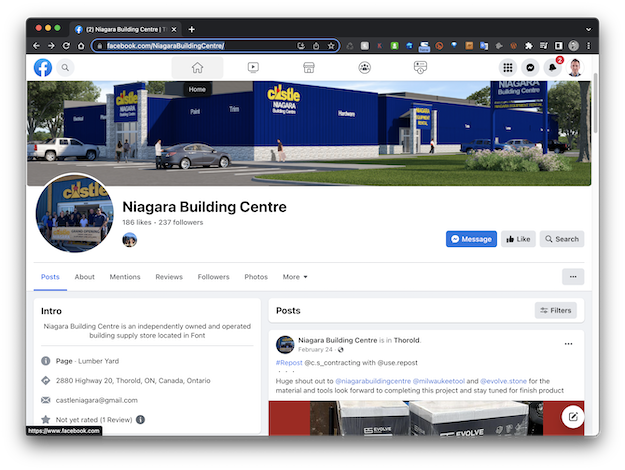Click the new message compose icon

click(x=573, y=417)
